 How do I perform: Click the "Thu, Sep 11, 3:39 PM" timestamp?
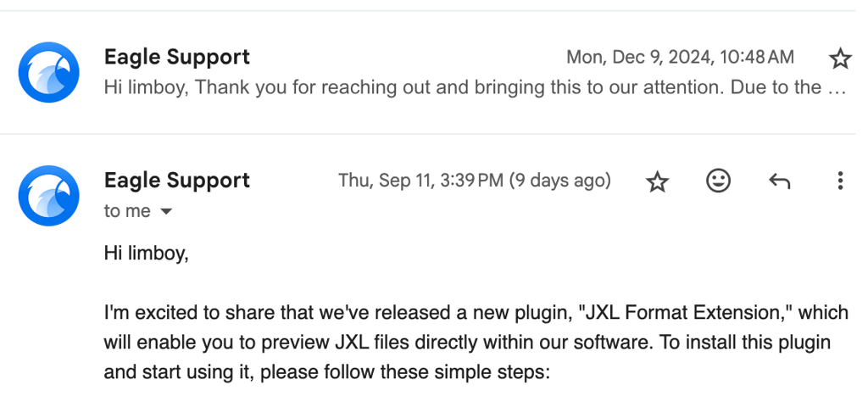[x=420, y=181]
